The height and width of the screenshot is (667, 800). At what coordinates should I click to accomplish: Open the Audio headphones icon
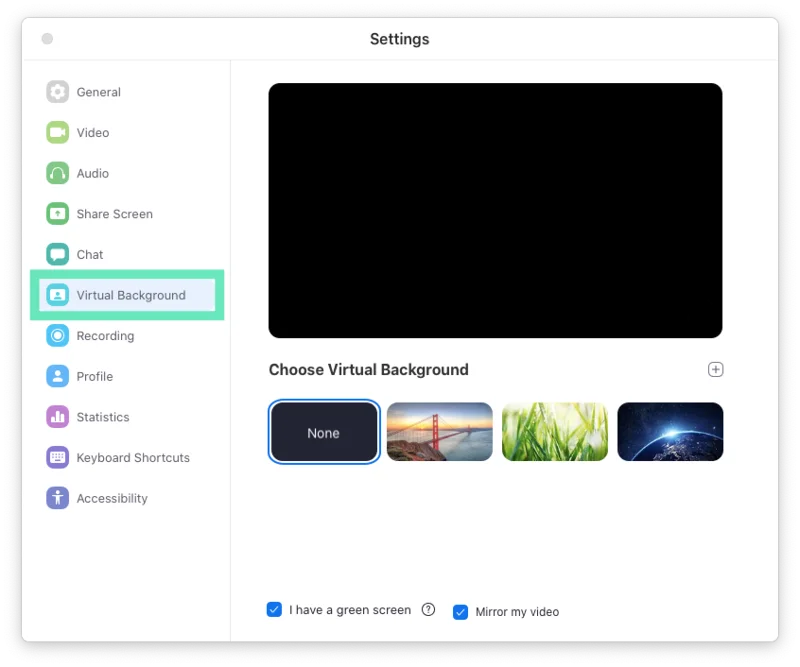point(58,173)
